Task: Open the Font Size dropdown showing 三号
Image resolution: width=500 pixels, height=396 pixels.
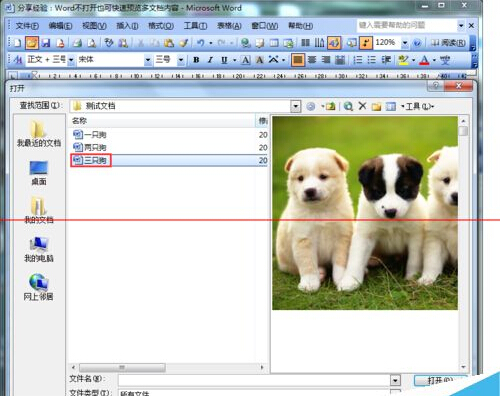Action: coord(181,60)
